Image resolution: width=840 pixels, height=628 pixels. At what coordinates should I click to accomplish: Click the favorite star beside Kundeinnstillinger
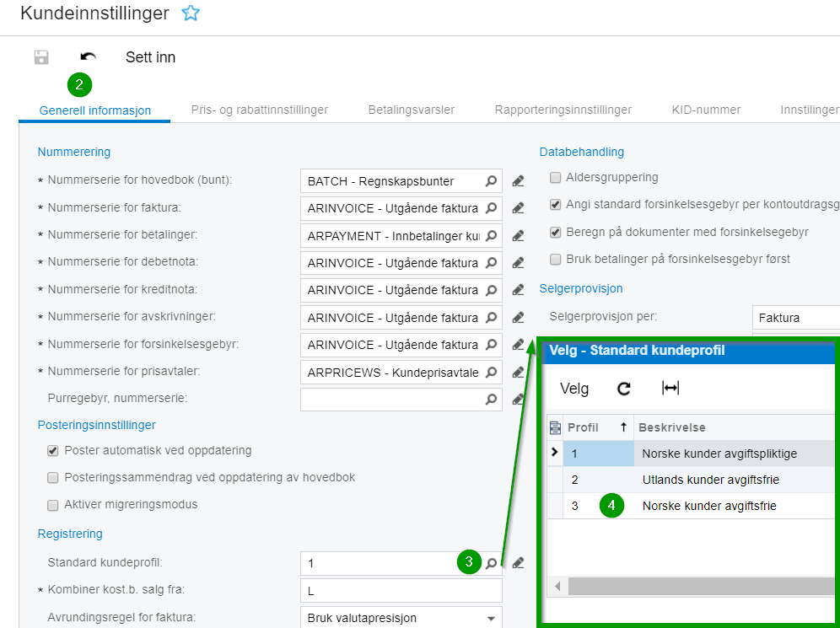click(191, 13)
